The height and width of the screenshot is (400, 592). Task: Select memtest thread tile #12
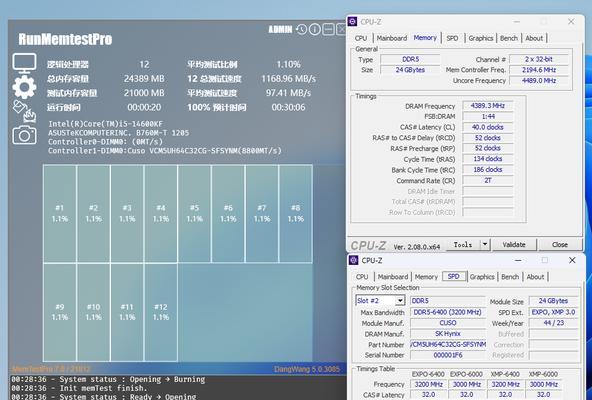tap(161, 312)
